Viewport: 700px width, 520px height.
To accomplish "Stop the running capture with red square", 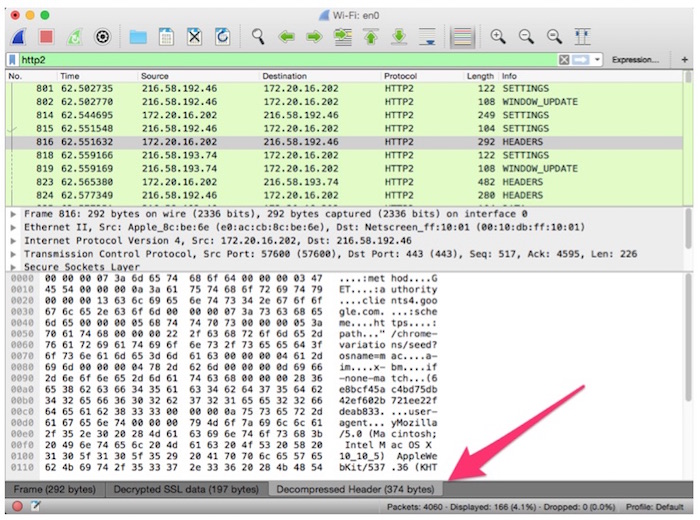I will click(46, 37).
